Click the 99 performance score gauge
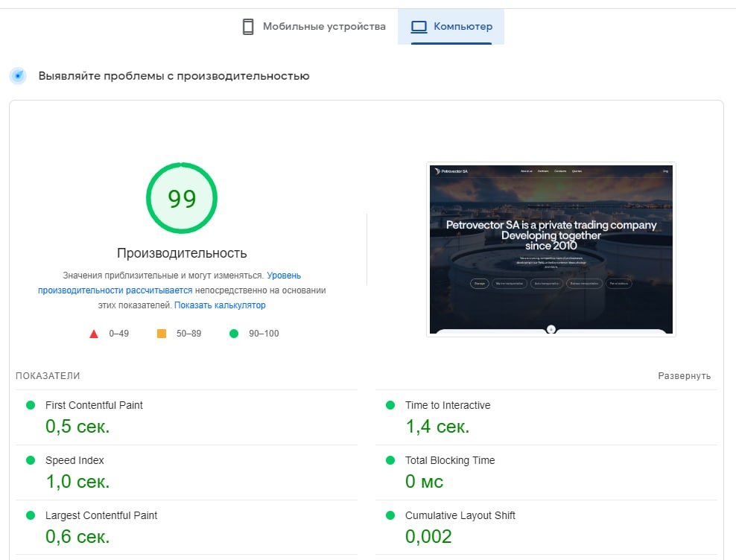This screenshot has width=736, height=560. pos(182,198)
